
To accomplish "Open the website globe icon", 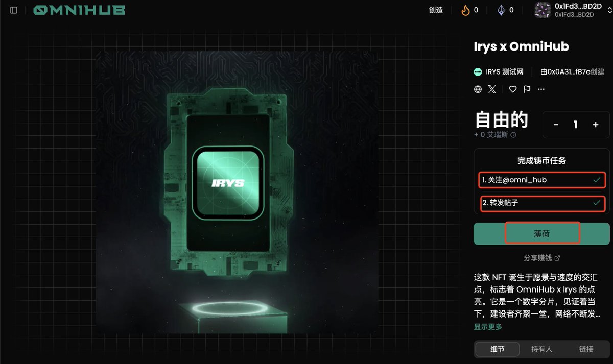I will tap(478, 89).
